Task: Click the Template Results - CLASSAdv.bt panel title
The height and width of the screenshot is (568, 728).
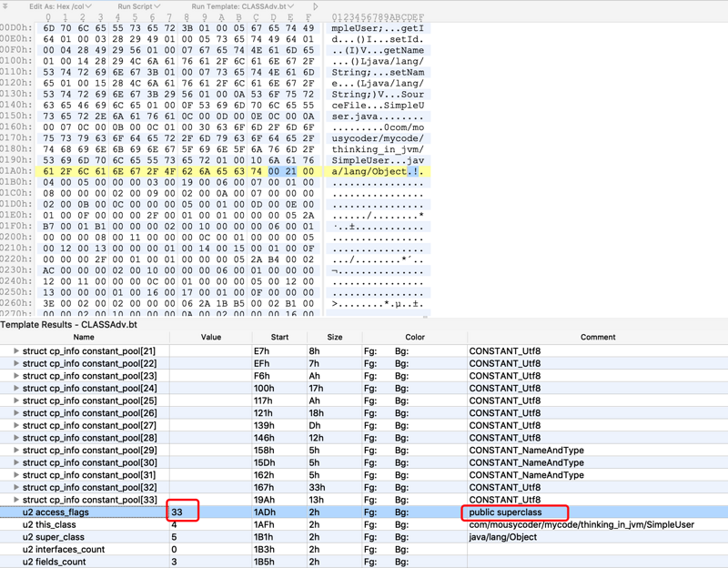Action: [69, 325]
